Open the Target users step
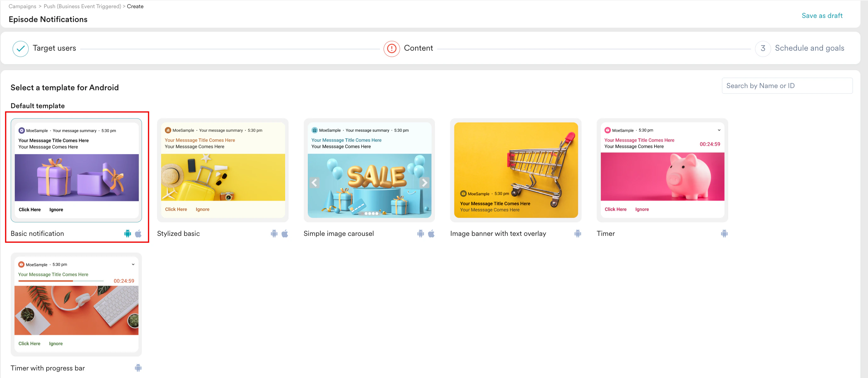The height and width of the screenshot is (378, 868). 54,48
